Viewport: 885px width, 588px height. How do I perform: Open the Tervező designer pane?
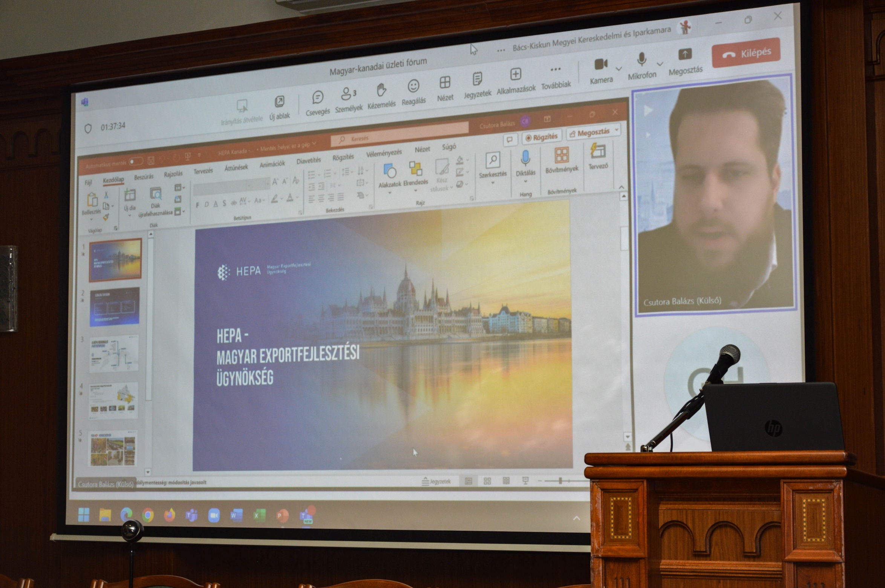coord(598,156)
